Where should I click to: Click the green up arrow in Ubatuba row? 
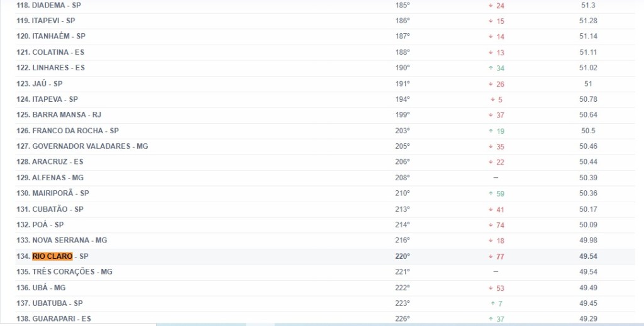[x=492, y=303]
